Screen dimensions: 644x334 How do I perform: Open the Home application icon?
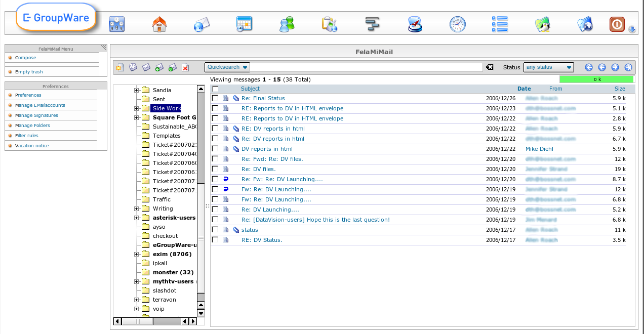point(159,24)
